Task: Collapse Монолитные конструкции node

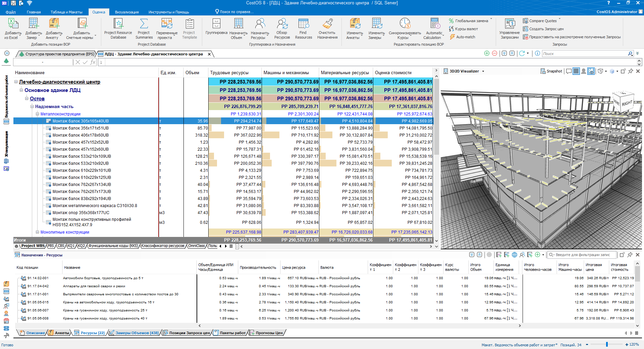Action: [x=38, y=232]
